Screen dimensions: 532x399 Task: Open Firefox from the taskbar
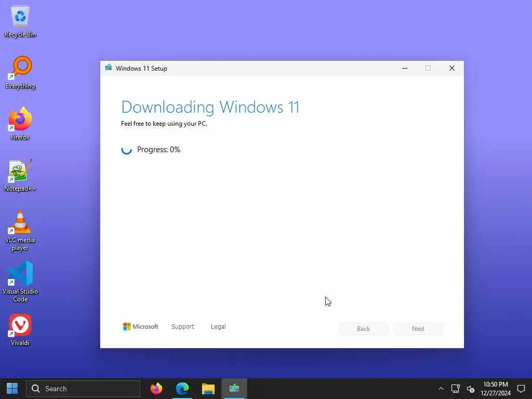click(156, 389)
